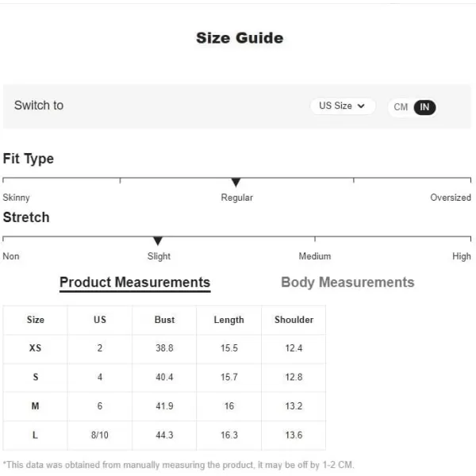Click the Bust column header

tap(164, 320)
